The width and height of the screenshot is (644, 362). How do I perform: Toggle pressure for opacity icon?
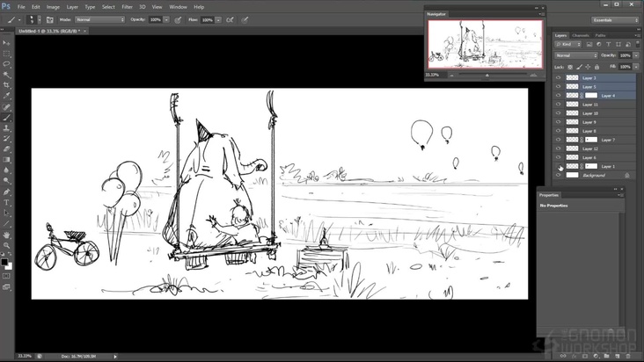click(x=178, y=19)
